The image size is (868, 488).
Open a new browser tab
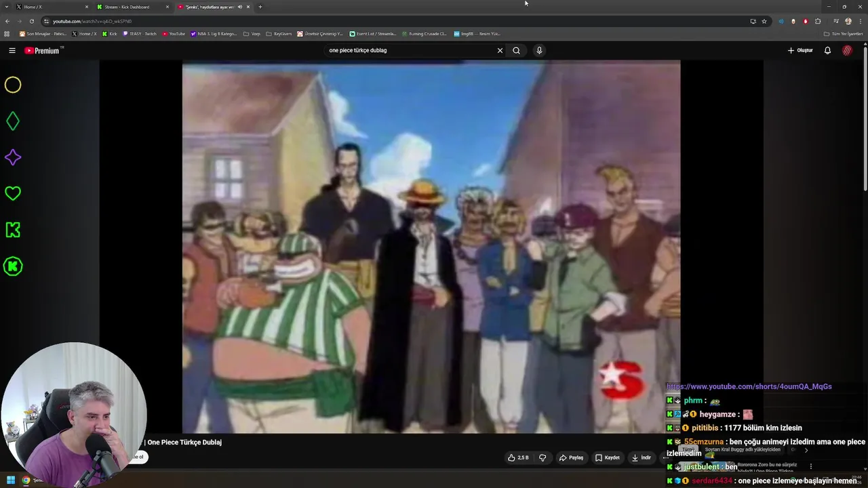[x=260, y=7]
